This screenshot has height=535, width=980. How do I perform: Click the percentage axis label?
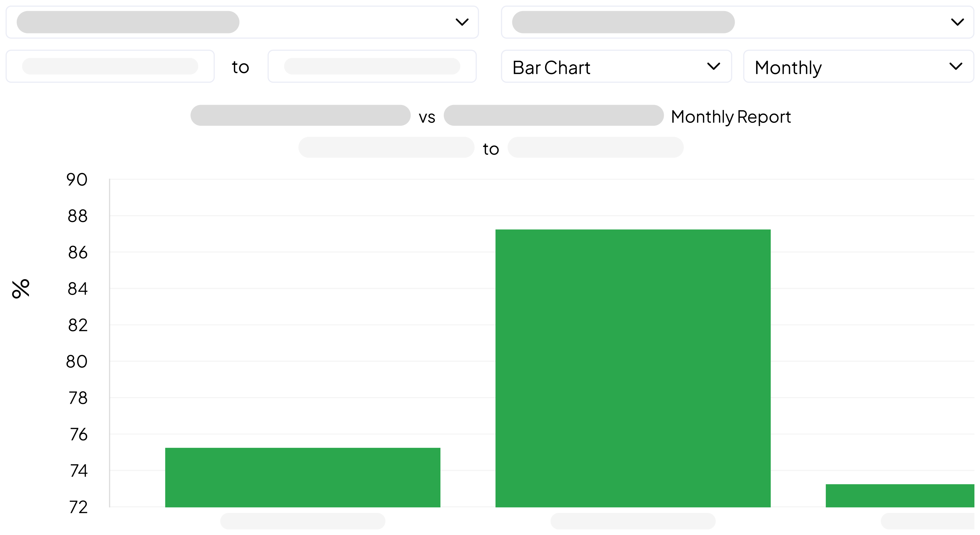pyautogui.click(x=21, y=288)
